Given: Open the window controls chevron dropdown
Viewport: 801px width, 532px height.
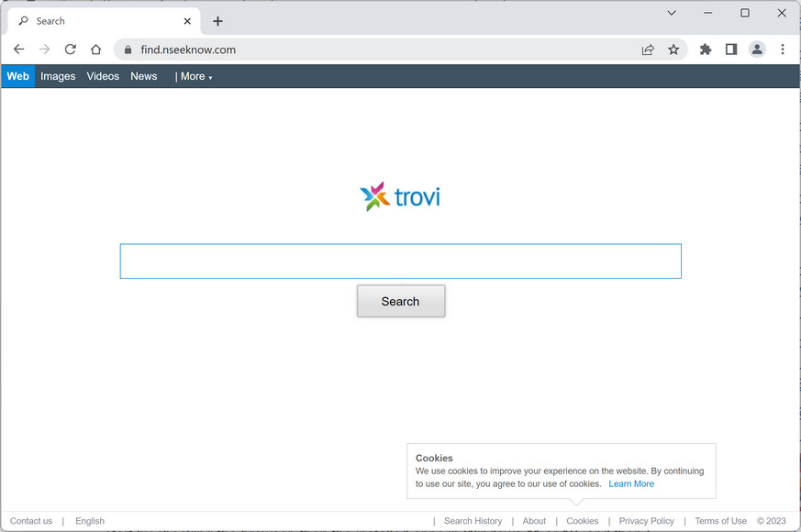Looking at the screenshot, I should pos(671,13).
